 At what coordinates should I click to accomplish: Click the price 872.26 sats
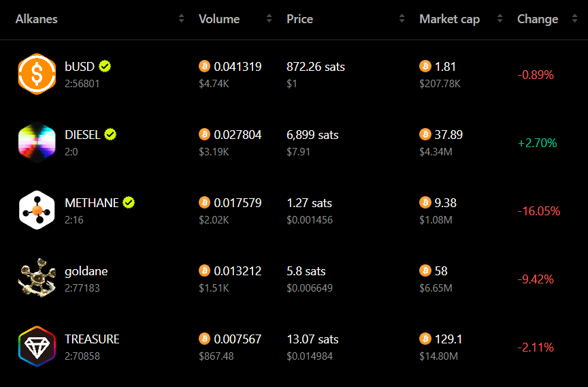[x=316, y=67]
